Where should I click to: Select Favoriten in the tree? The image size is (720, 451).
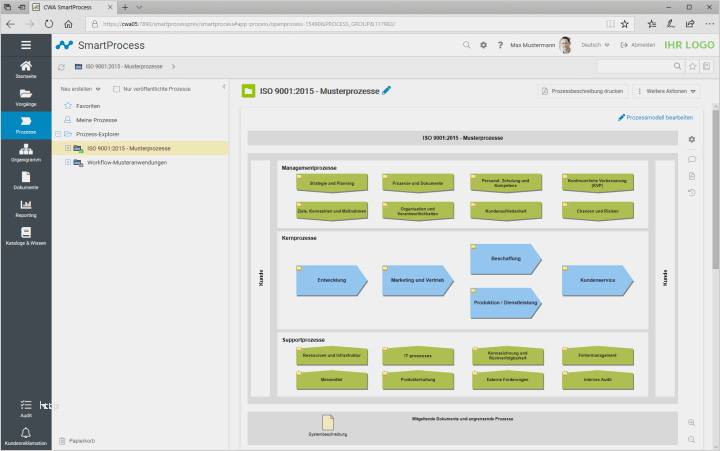pos(88,106)
